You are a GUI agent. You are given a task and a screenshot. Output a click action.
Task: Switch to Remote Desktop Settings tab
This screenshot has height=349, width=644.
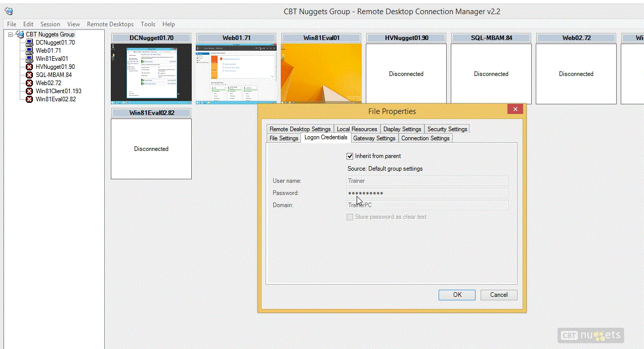300,129
